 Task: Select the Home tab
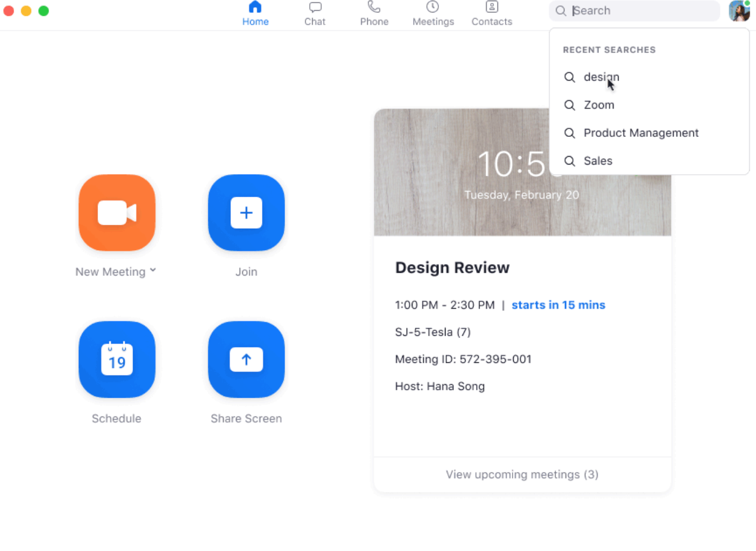pyautogui.click(x=255, y=14)
